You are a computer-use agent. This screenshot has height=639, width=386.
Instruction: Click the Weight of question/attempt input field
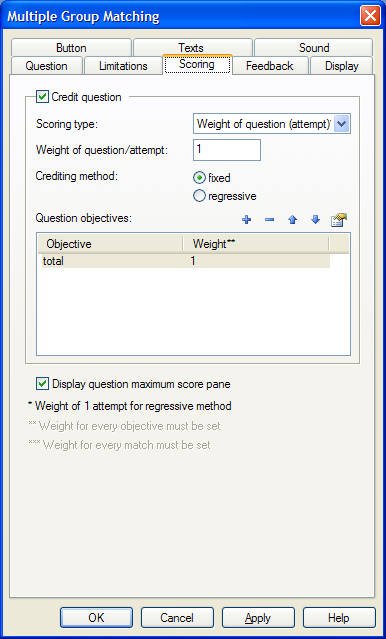point(227,150)
